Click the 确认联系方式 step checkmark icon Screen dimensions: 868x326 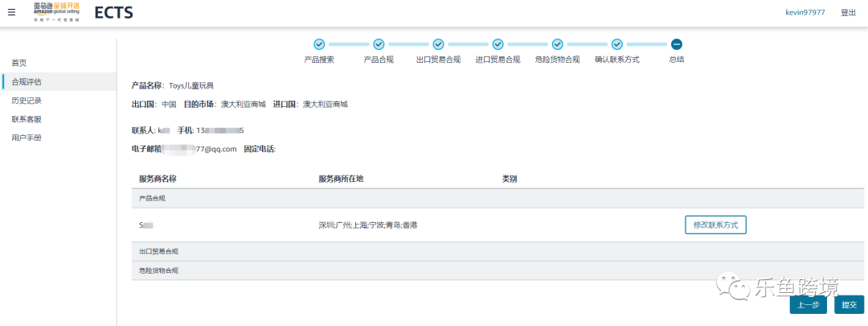click(616, 44)
